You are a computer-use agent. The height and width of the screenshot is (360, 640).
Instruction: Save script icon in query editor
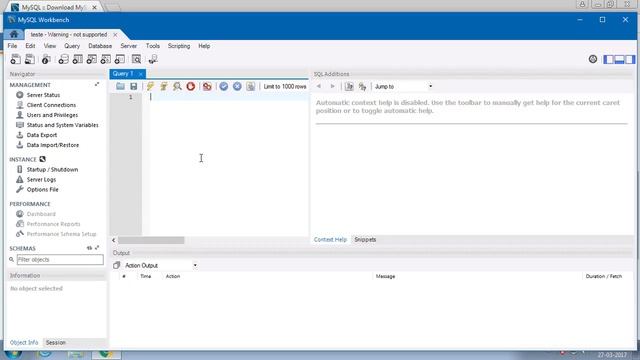pos(133,86)
